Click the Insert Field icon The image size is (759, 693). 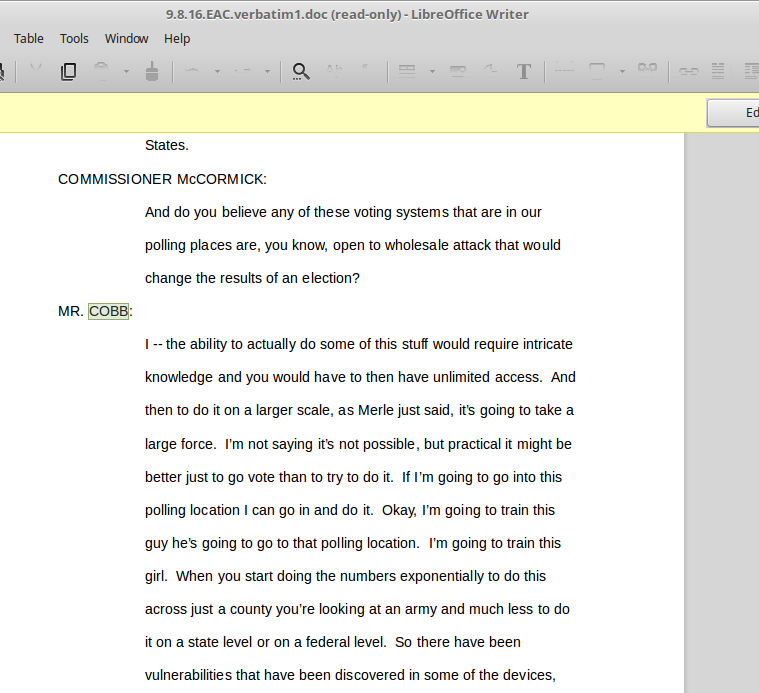coord(597,72)
